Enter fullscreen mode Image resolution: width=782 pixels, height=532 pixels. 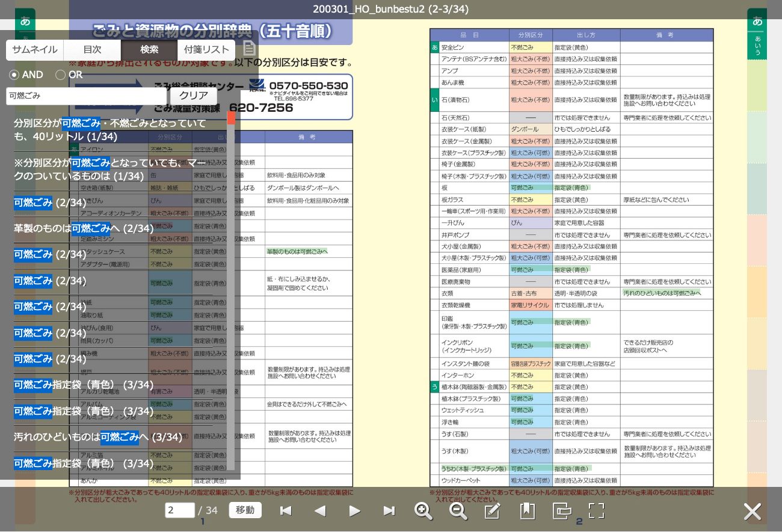(x=596, y=511)
